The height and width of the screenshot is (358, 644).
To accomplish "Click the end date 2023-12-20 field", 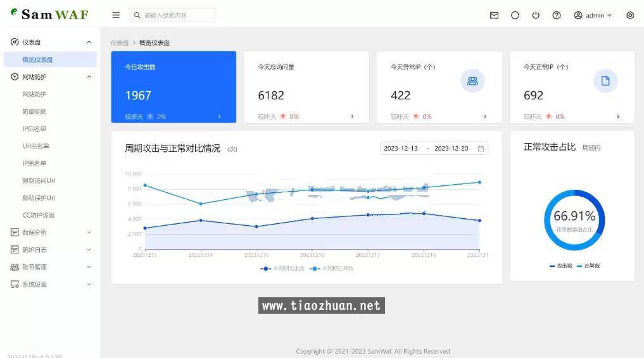I will tap(451, 149).
